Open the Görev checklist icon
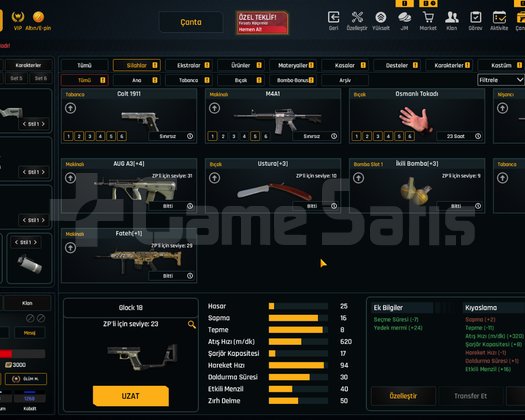525x420 pixels. pos(475,17)
